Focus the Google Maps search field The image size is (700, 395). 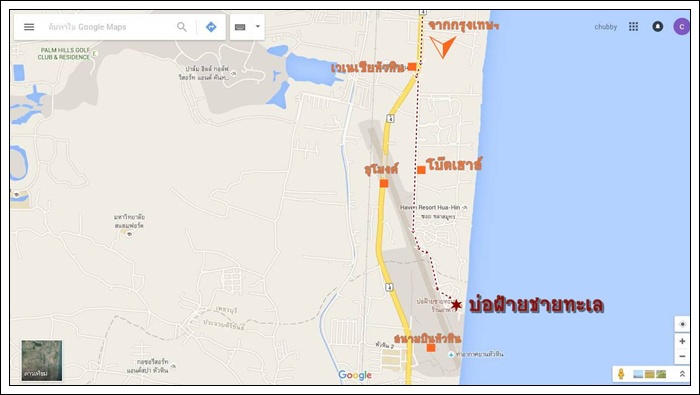pyautogui.click(x=109, y=27)
